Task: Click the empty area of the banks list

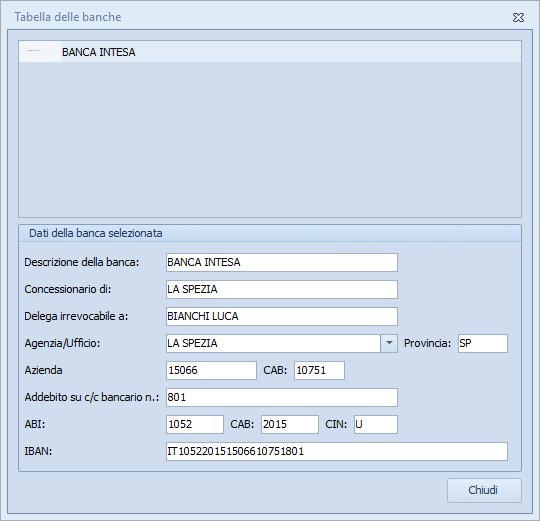Action: click(x=270, y=139)
